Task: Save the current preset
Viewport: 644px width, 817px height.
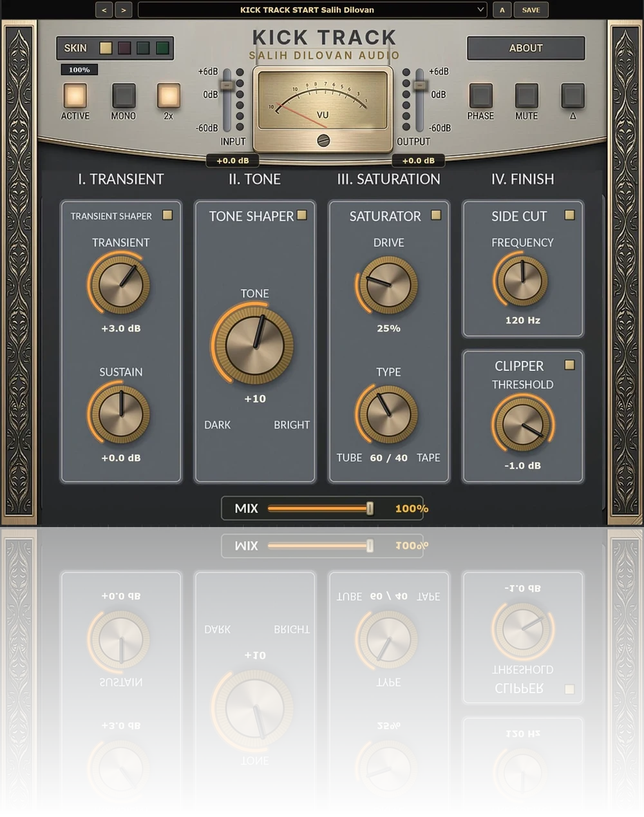Action: (531, 10)
